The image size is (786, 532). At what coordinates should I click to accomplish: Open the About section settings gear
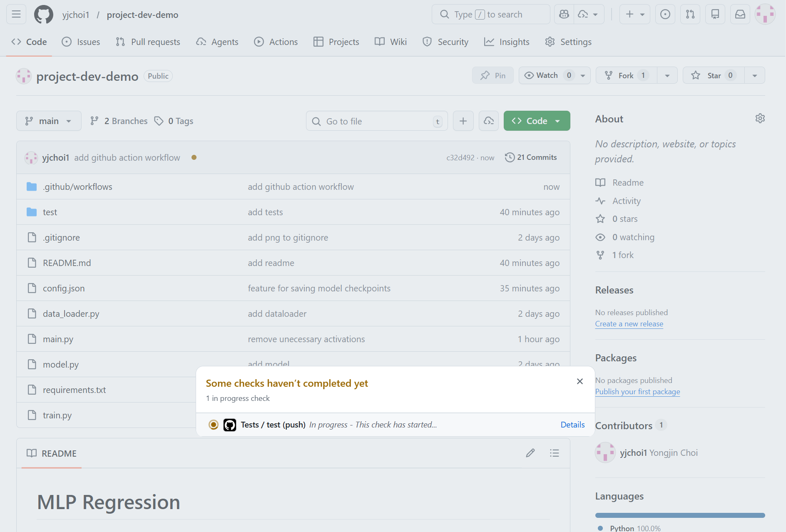pos(760,118)
